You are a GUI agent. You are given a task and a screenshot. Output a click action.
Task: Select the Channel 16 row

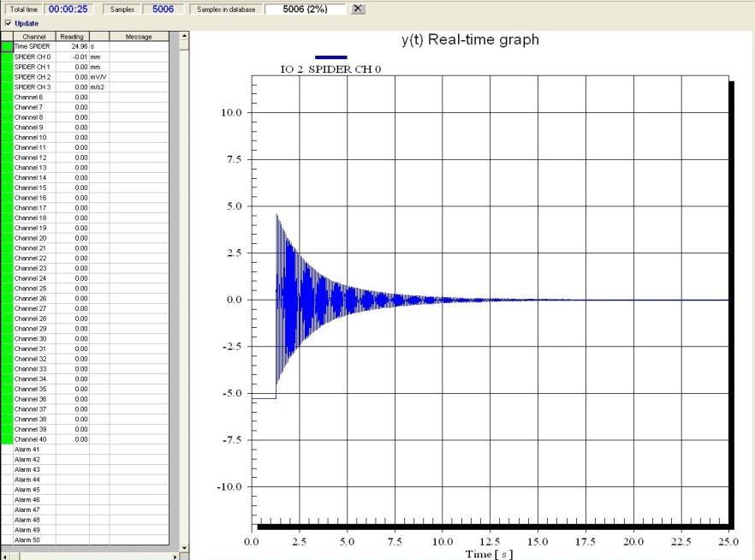click(85, 198)
